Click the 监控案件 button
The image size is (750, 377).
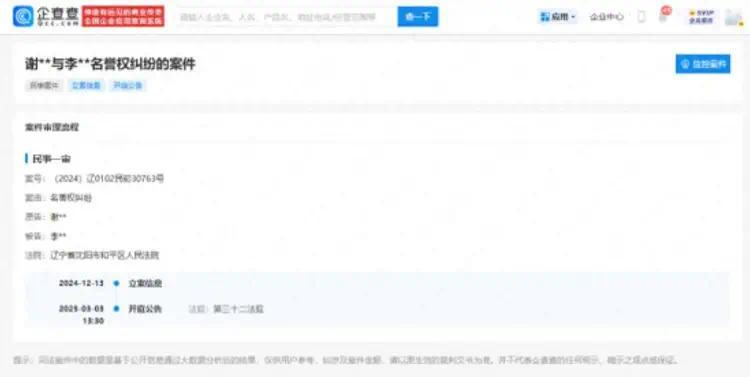703,64
